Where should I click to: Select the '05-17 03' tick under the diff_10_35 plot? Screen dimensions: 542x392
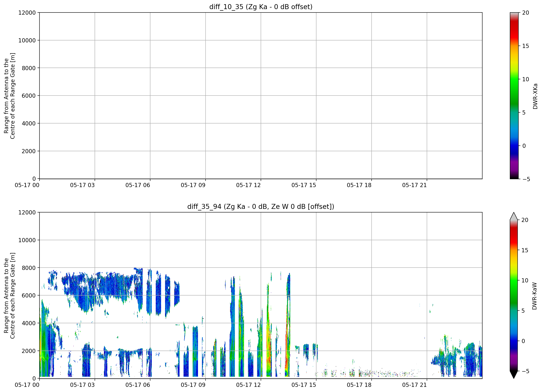click(x=82, y=185)
